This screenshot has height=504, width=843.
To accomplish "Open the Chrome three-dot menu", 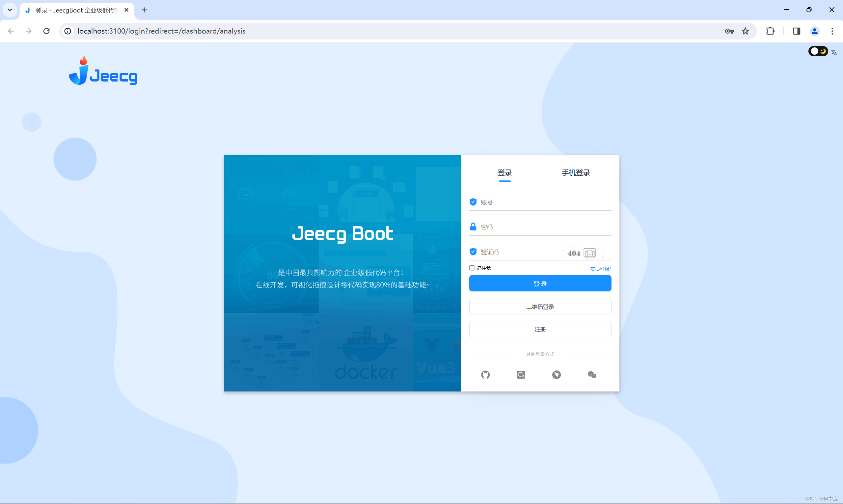I will click(832, 31).
